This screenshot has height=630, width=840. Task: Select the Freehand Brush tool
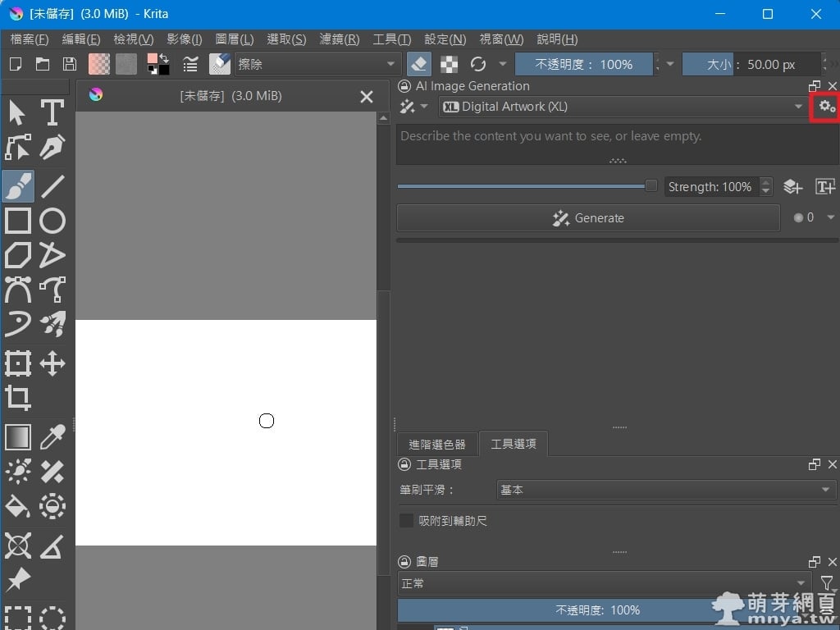(x=18, y=185)
